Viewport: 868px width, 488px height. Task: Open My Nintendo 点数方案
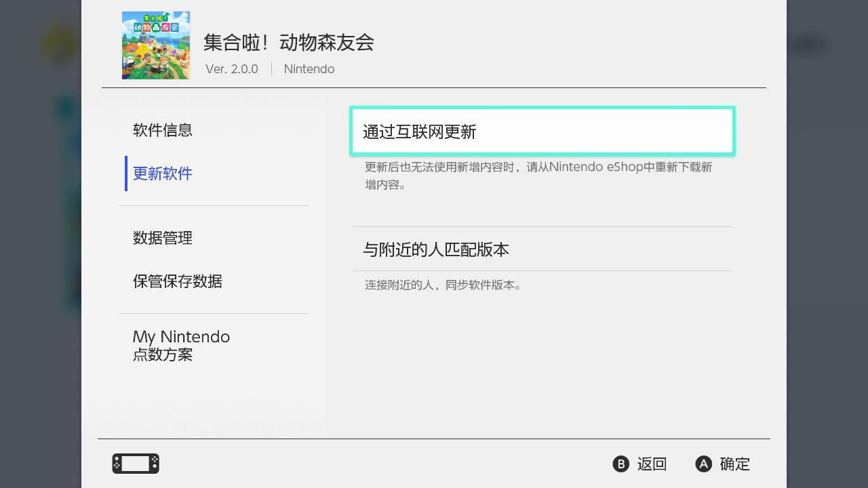coord(181,345)
